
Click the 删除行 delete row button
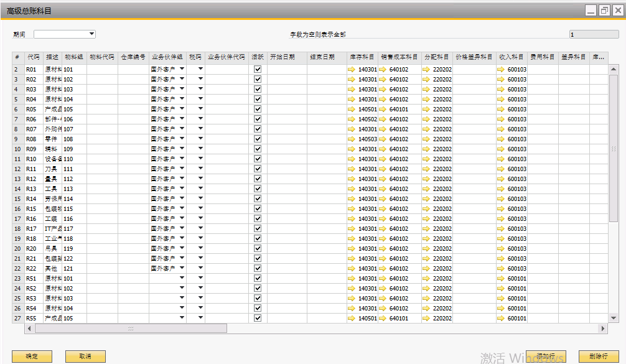[599, 357]
